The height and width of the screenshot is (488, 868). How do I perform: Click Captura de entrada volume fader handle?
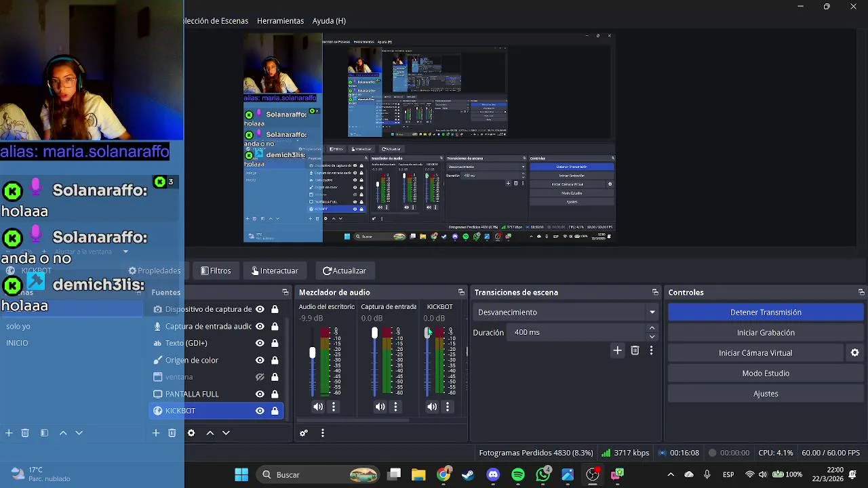(374, 333)
